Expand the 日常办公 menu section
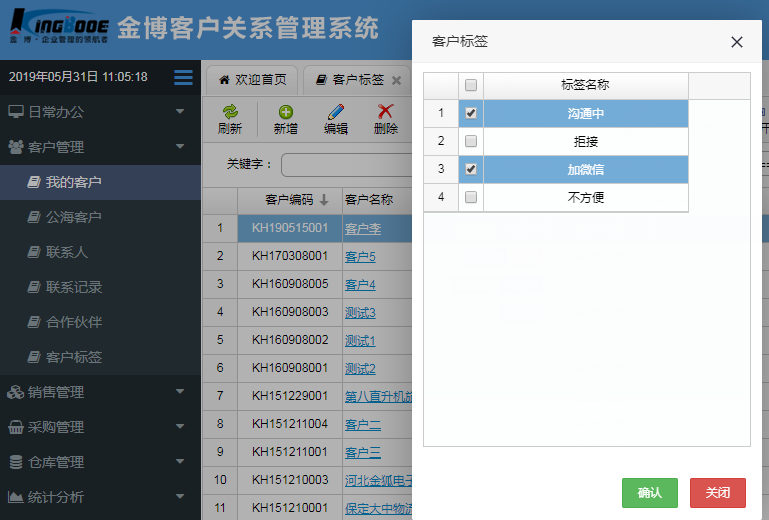Image resolution: width=769 pixels, height=520 pixels. pyautogui.click(x=100, y=112)
